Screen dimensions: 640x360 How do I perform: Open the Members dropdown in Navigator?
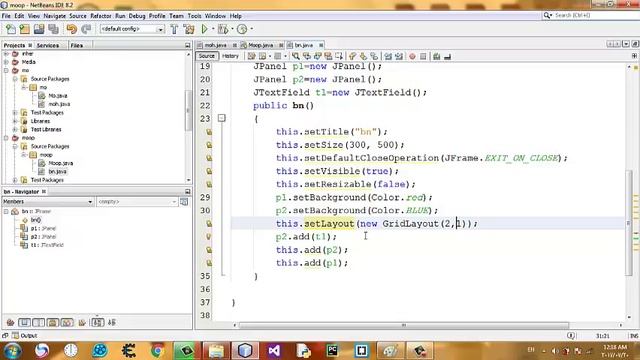(x=47, y=202)
